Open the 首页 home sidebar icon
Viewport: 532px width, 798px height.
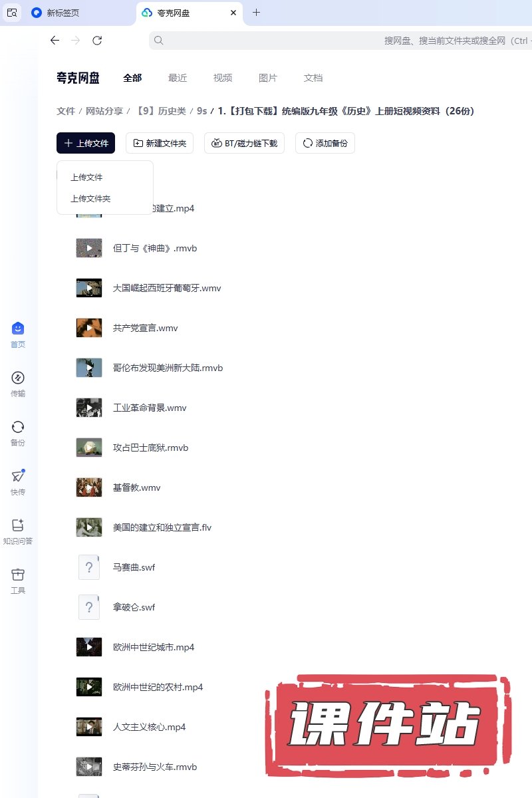(x=18, y=335)
